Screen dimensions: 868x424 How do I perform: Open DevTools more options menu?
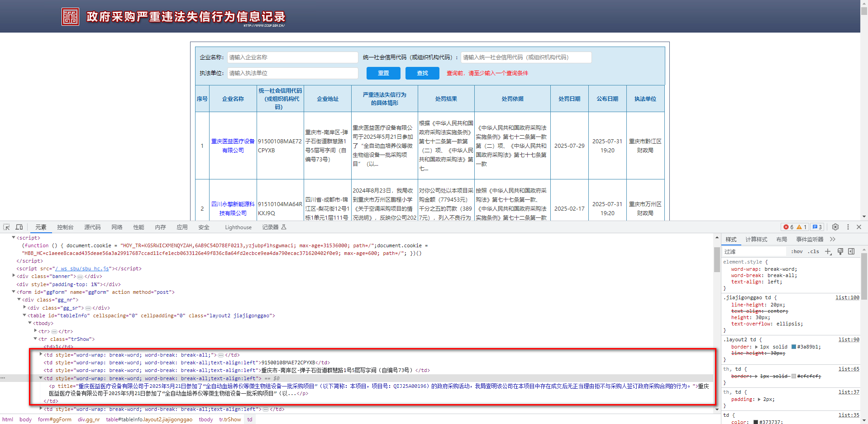click(848, 227)
